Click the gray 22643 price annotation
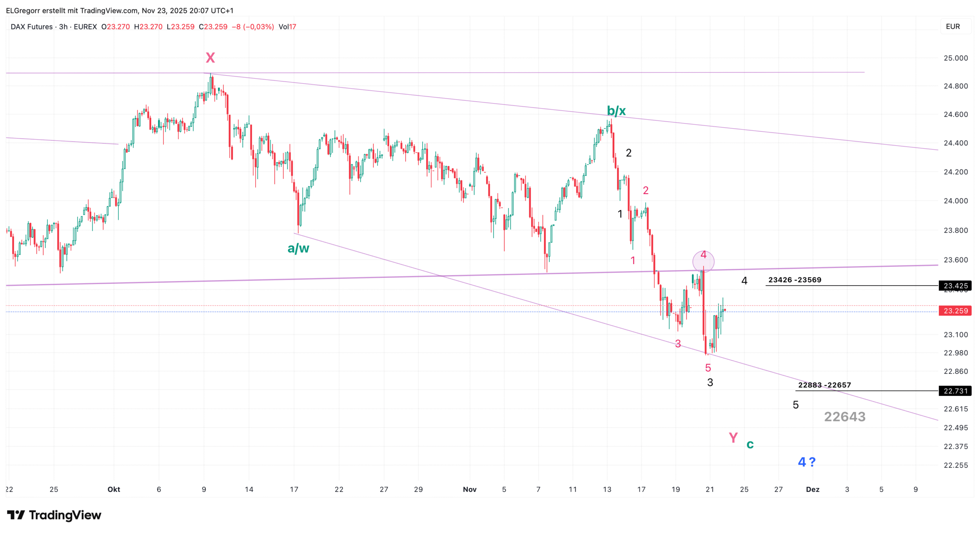This screenshot has height=533, width=980. pyautogui.click(x=845, y=417)
